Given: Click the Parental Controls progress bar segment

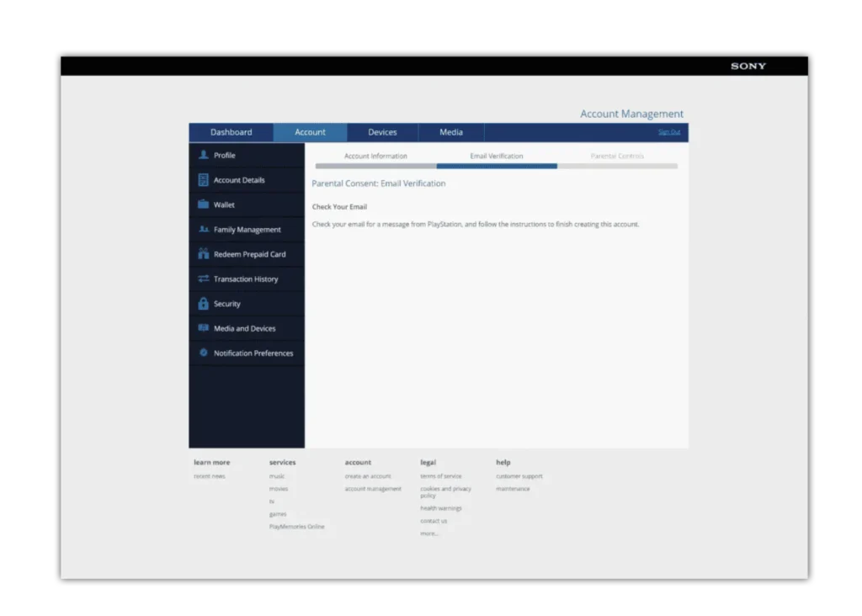Looking at the screenshot, I should tap(617, 166).
